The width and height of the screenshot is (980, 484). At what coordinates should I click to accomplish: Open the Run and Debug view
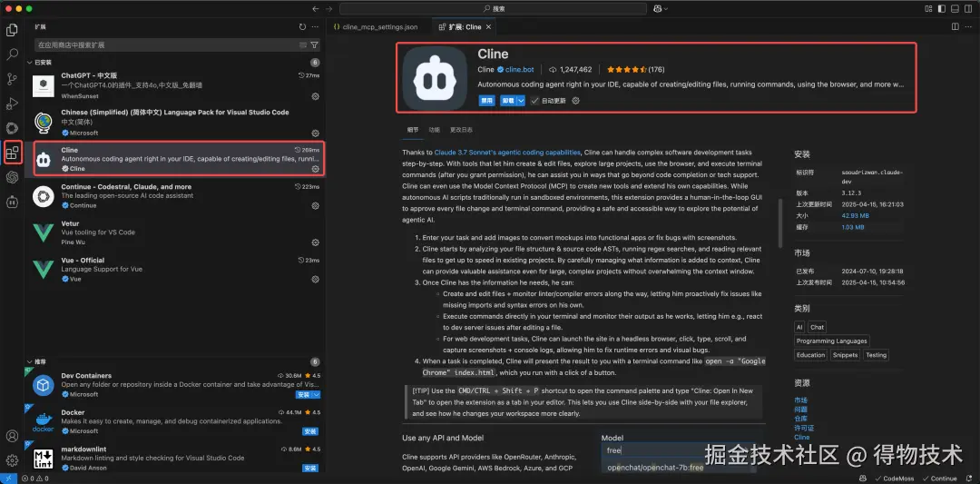coord(12,104)
